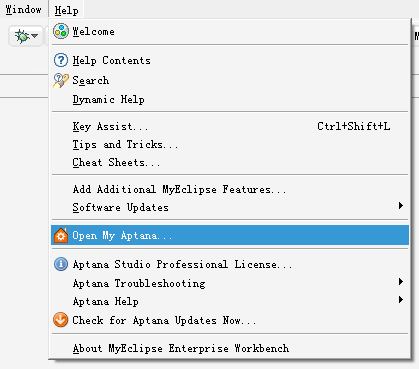Click the Help Contents question mark icon

coord(61,60)
